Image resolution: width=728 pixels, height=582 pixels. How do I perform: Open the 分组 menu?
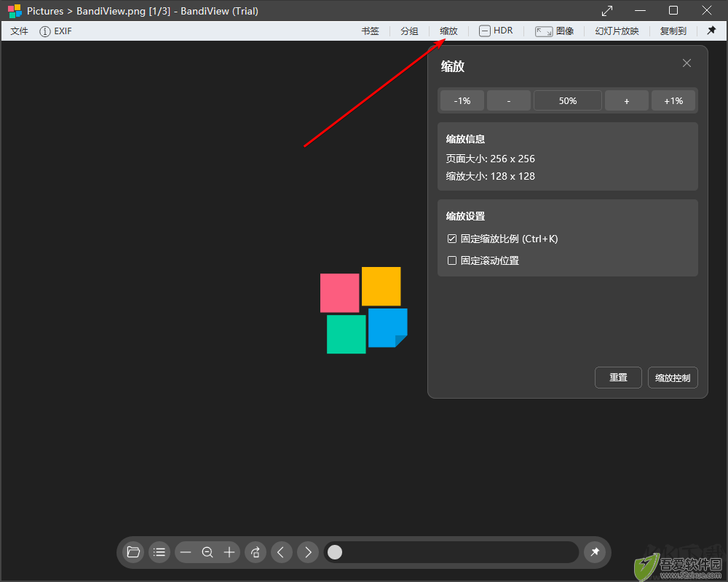[409, 31]
